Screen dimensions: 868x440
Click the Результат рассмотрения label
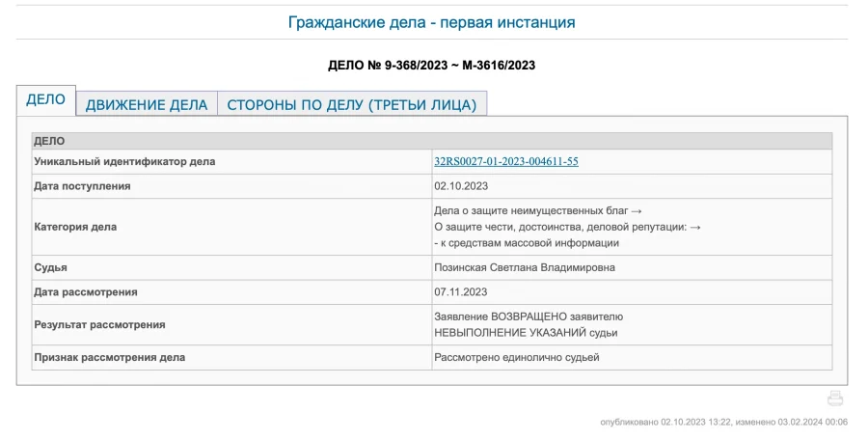point(99,325)
